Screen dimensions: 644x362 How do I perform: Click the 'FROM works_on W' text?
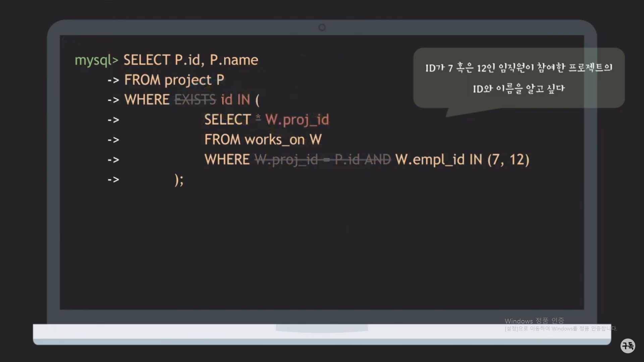click(x=263, y=140)
